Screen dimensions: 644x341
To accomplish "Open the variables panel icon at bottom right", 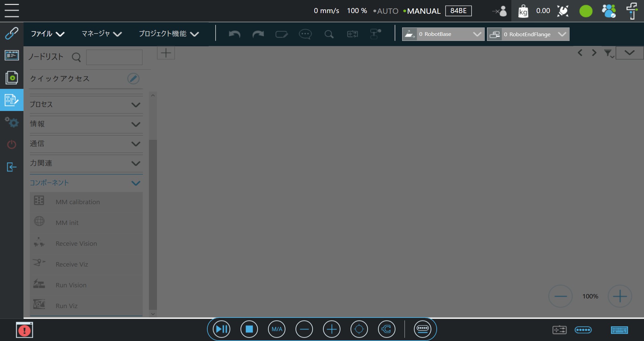I will click(559, 330).
